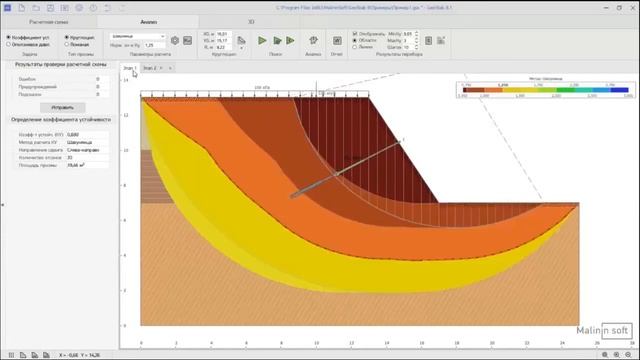Click the third green play search icon

290,40
